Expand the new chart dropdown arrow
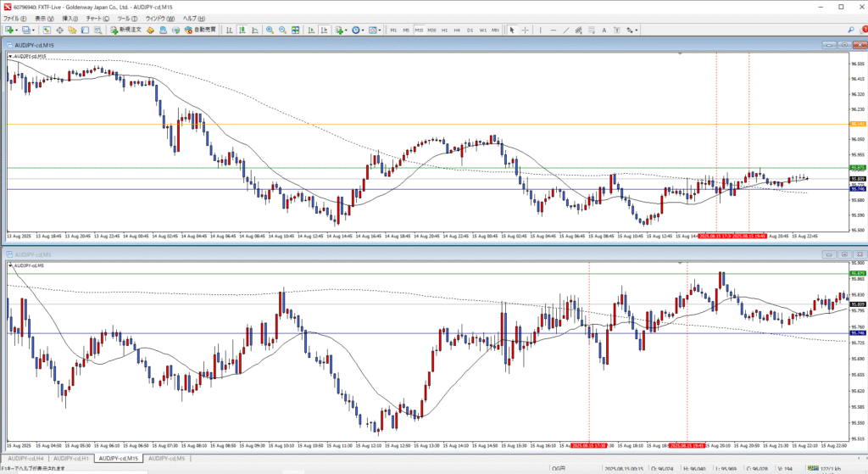The width and height of the screenshot is (868, 474). (17, 30)
